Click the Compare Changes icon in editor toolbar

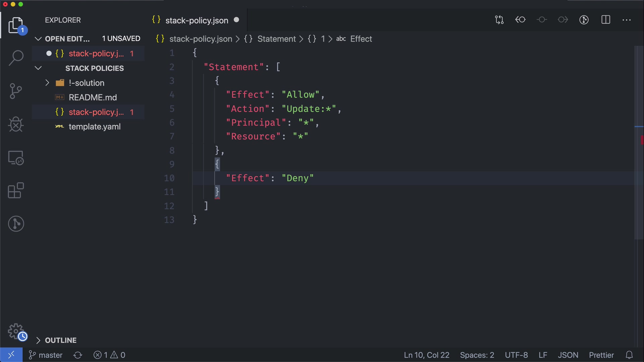click(x=499, y=20)
